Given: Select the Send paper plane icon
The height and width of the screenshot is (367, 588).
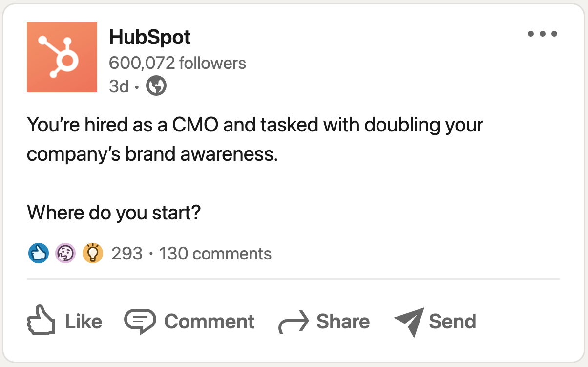Looking at the screenshot, I should 408,321.
